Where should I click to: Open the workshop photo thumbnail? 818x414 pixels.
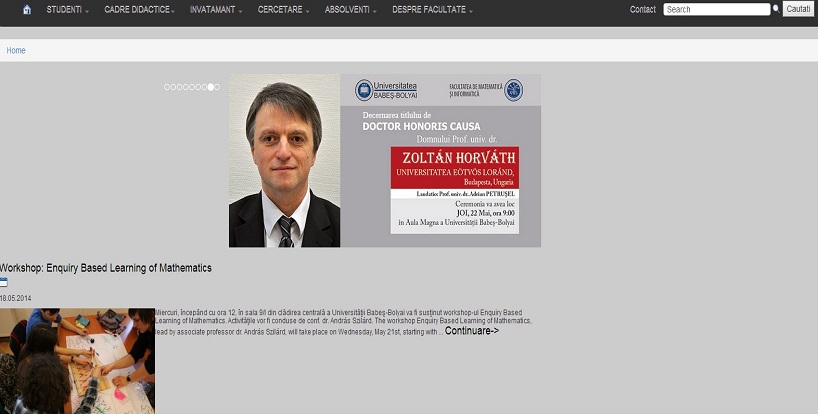point(77,361)
